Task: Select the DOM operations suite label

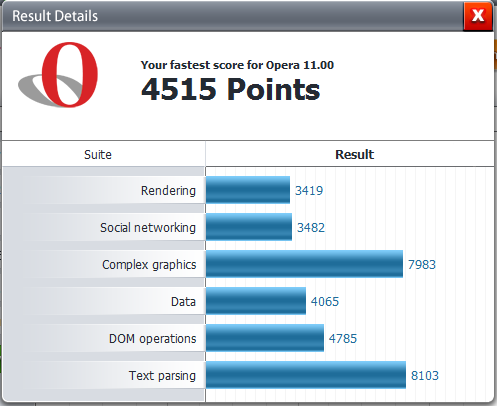Action: point(152,338)
